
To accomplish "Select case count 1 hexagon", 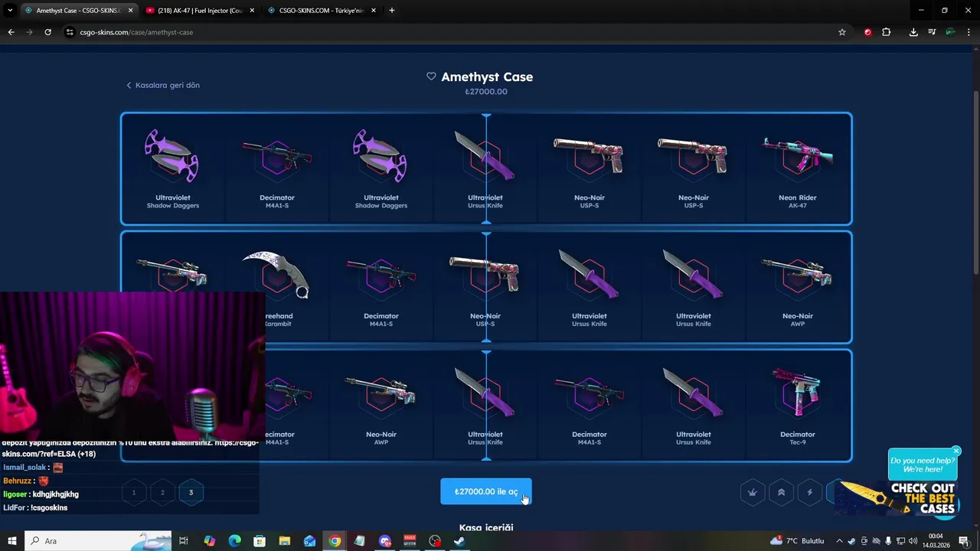I will click(x=134, y=492).
